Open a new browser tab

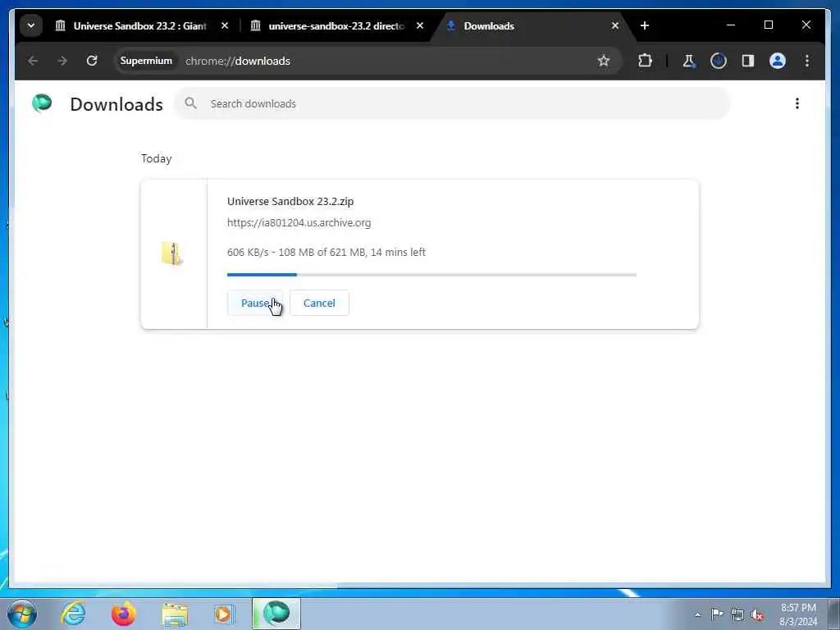[x=645, y=25]
